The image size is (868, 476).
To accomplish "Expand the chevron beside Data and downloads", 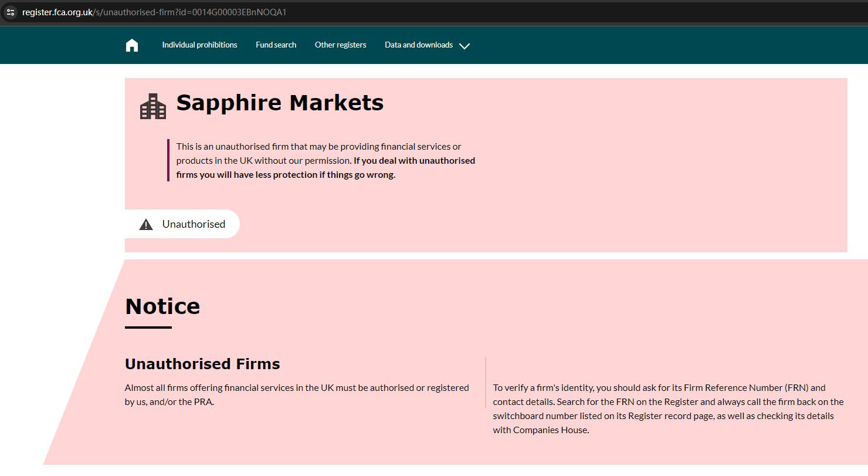I will [x=464, y=46].
